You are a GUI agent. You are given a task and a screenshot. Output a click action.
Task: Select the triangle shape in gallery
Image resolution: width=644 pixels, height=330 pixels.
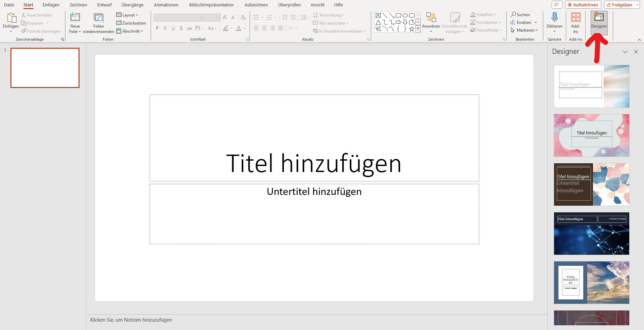[x=378, y=22]
